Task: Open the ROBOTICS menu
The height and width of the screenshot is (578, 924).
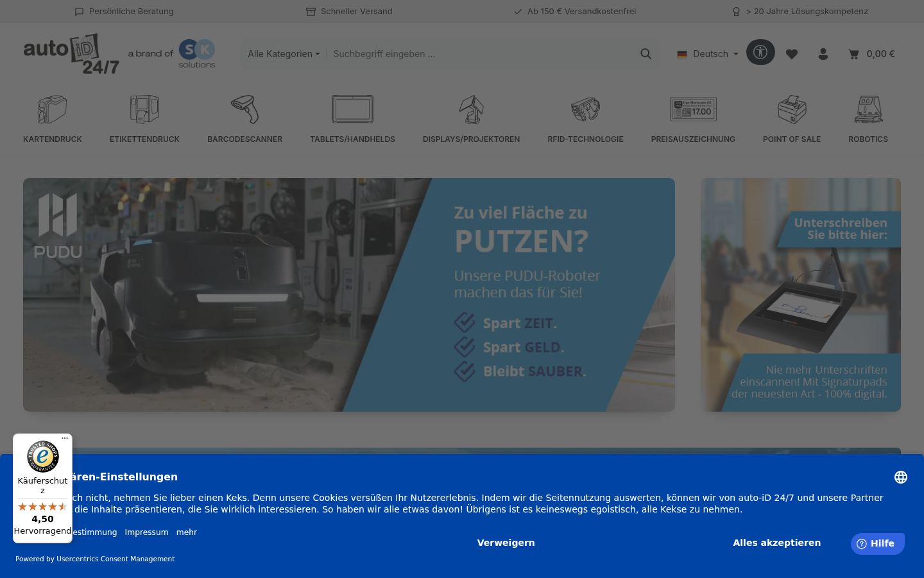Action: [x=868, y=139]
